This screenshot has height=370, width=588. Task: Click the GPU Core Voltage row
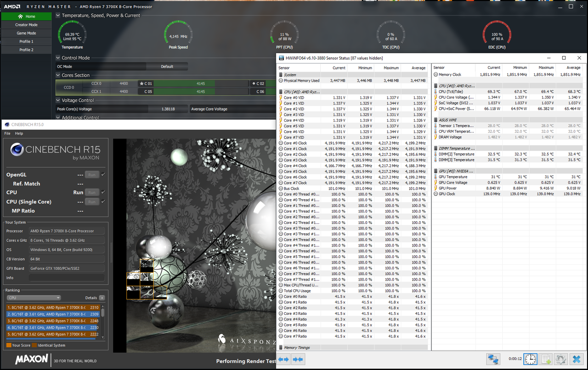tap(508, 182)
